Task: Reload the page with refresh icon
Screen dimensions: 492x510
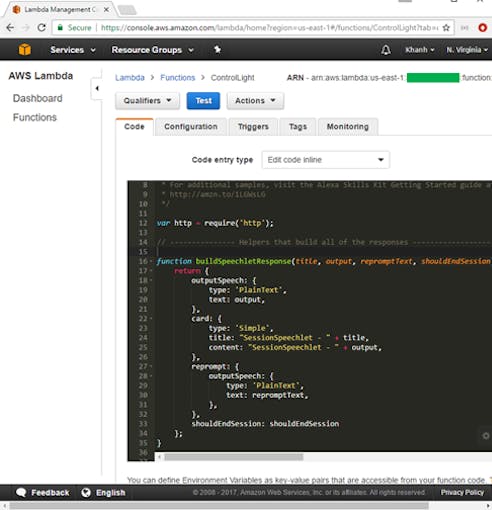Action: point(41,28)
